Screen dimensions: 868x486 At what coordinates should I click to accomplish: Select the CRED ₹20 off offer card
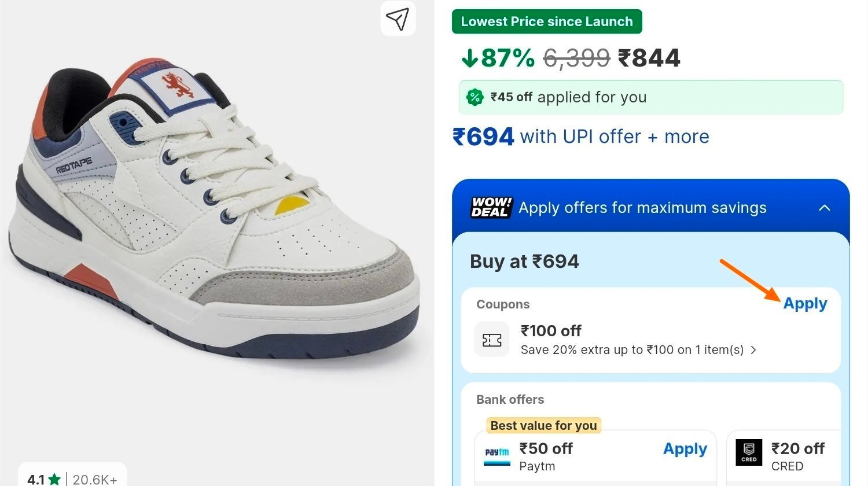point(784,457)
